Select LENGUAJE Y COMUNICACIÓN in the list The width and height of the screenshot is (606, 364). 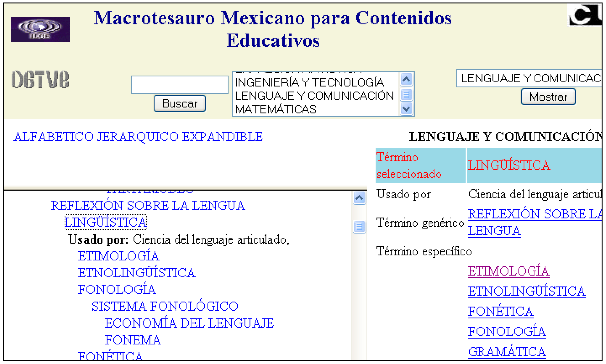pyautogui.click(x=314, y=96)
